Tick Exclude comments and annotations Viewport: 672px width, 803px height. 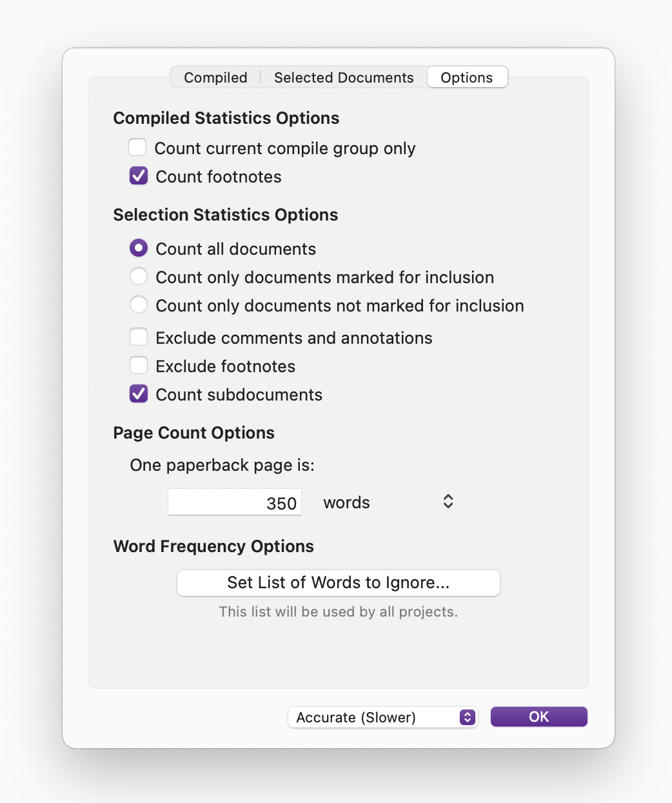point(139,337)
